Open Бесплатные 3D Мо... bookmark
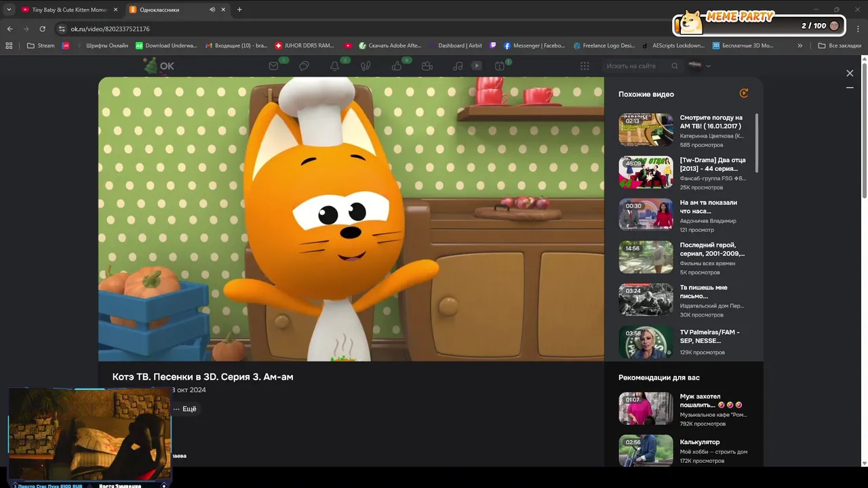This screenshot has width=868, height=488. click(x=743, y=45)
